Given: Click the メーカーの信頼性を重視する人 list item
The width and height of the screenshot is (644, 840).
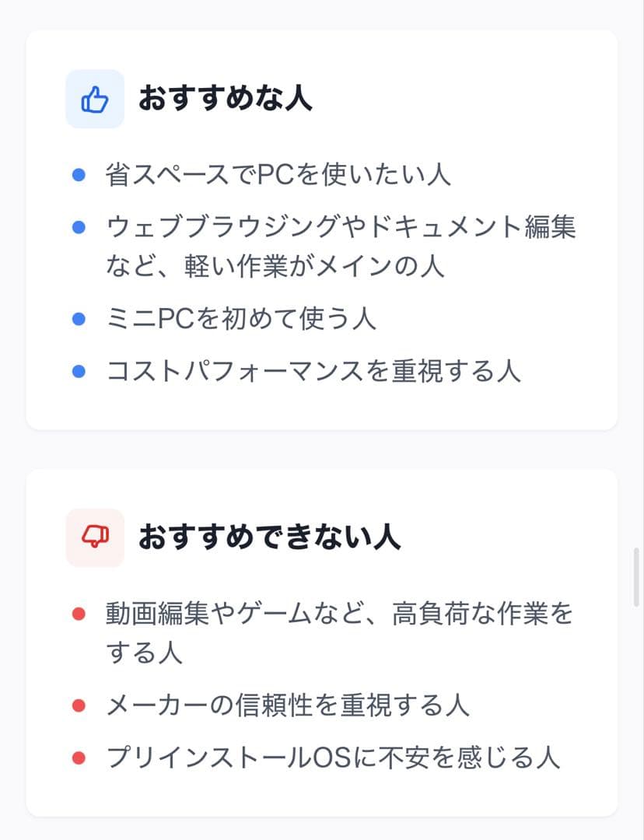Looking at the screenshot, I should pos(288,705).
